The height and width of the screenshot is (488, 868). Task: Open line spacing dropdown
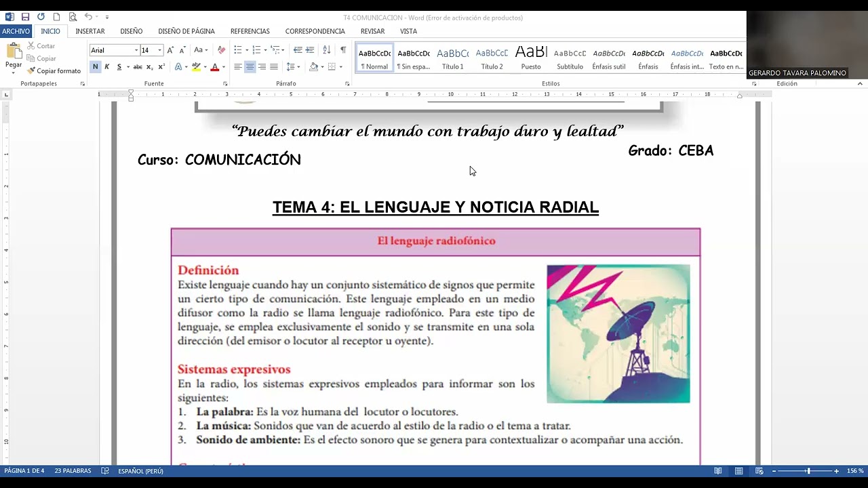293,67
